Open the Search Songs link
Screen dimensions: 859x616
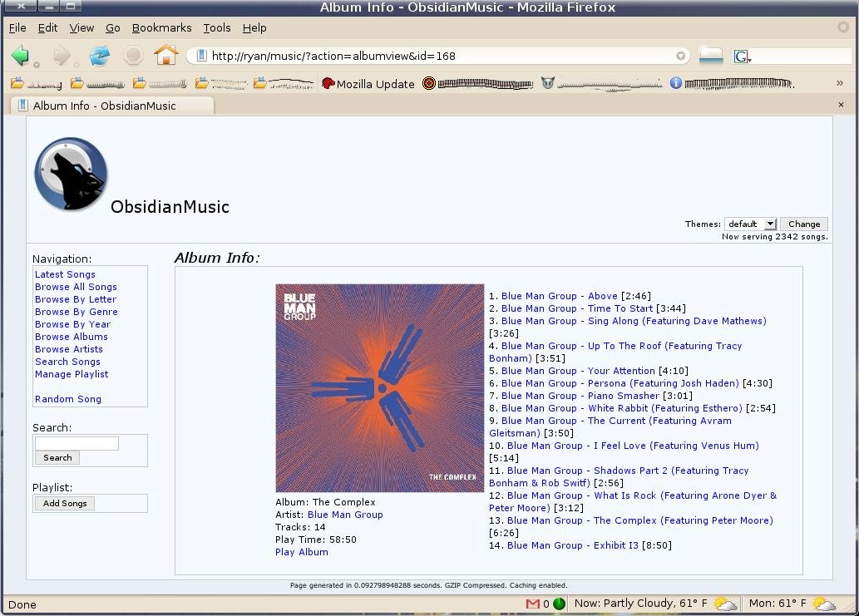tap(67, 362)
